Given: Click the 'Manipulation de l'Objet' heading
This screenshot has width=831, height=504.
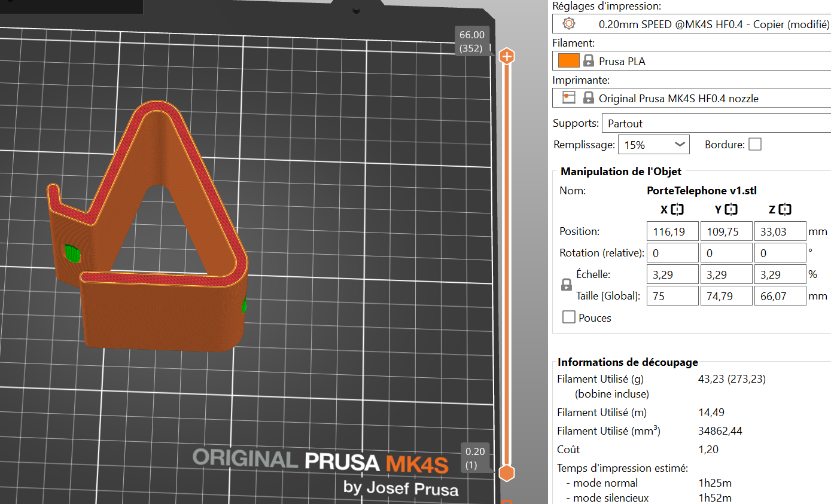Looking at the screenshot, I should tap(621, 172).
